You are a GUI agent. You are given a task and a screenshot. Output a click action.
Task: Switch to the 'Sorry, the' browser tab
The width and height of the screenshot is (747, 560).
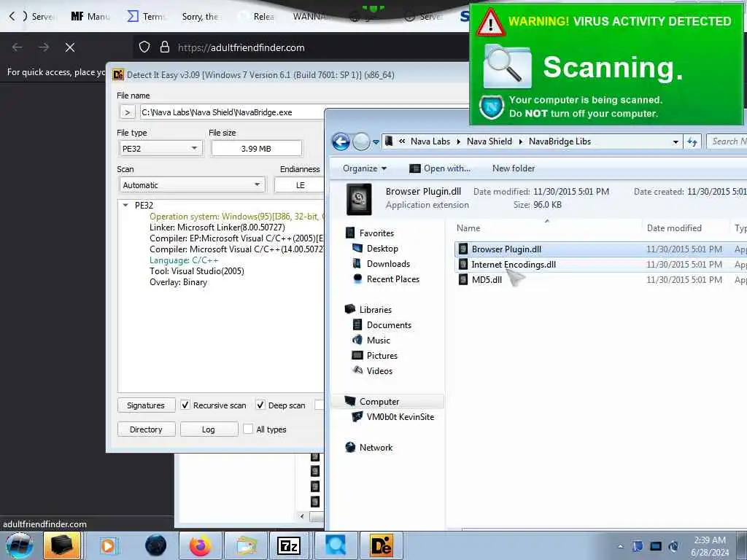[200, 16]
